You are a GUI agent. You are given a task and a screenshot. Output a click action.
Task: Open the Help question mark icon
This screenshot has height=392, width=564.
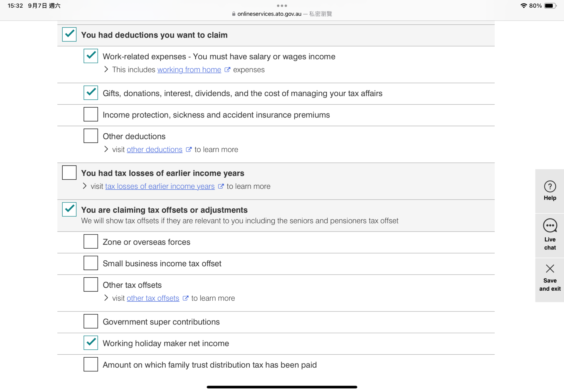click(550, 187)
